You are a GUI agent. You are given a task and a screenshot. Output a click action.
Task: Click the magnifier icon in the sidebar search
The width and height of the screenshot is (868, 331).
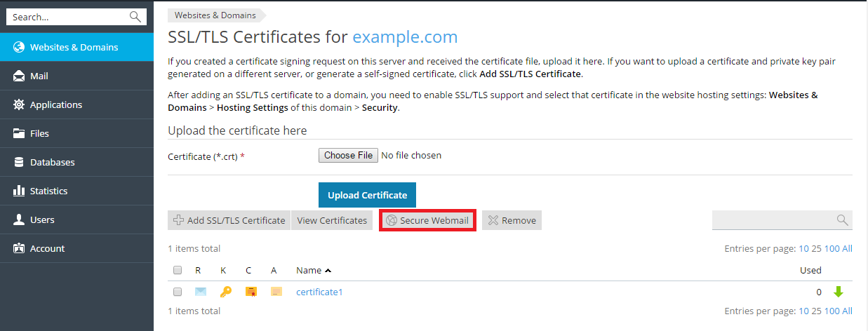pos(135,17)
